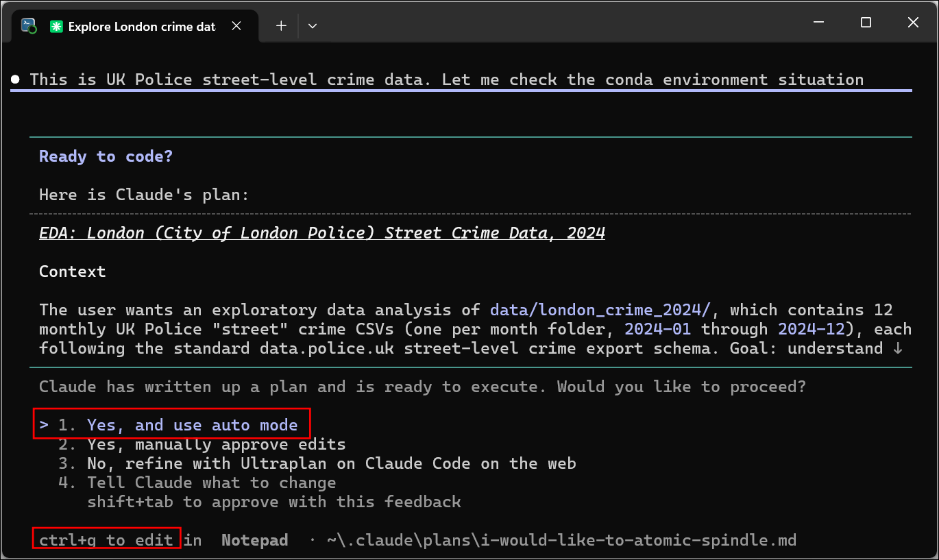Click the 'Ready to code?' heading

coord(106,156)
